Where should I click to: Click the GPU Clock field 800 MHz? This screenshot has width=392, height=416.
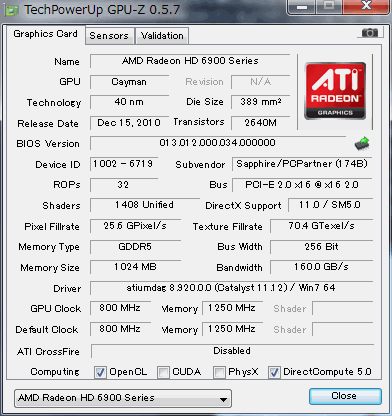pyautogui.click(x=120, y=308)
